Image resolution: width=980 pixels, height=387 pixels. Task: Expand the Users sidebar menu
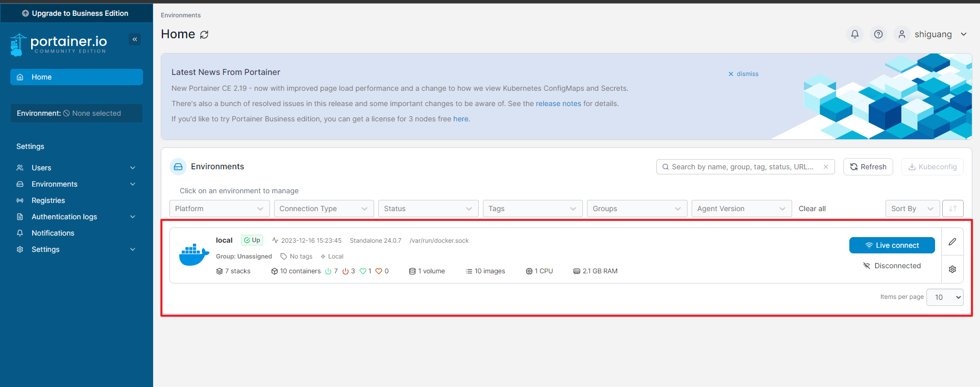click(x=77, y=168)
